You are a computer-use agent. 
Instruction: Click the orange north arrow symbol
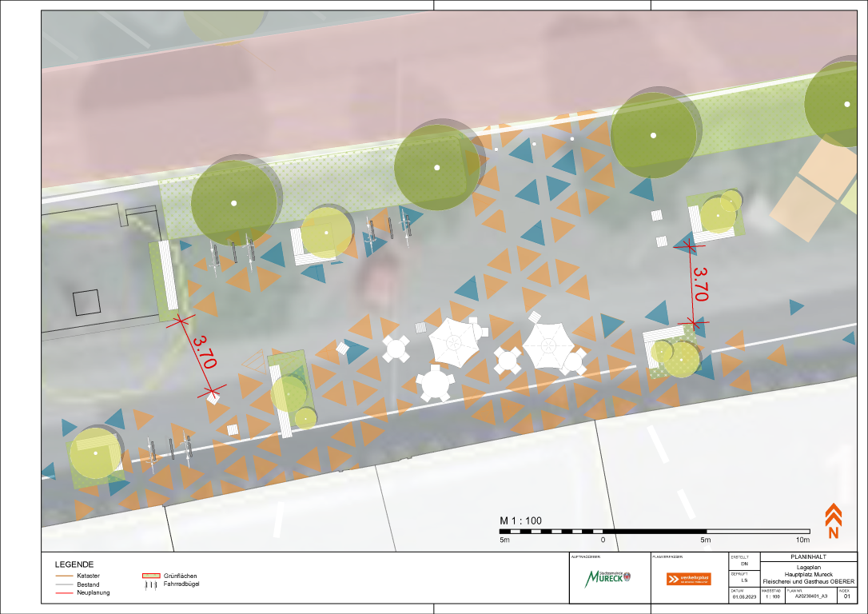833,520
